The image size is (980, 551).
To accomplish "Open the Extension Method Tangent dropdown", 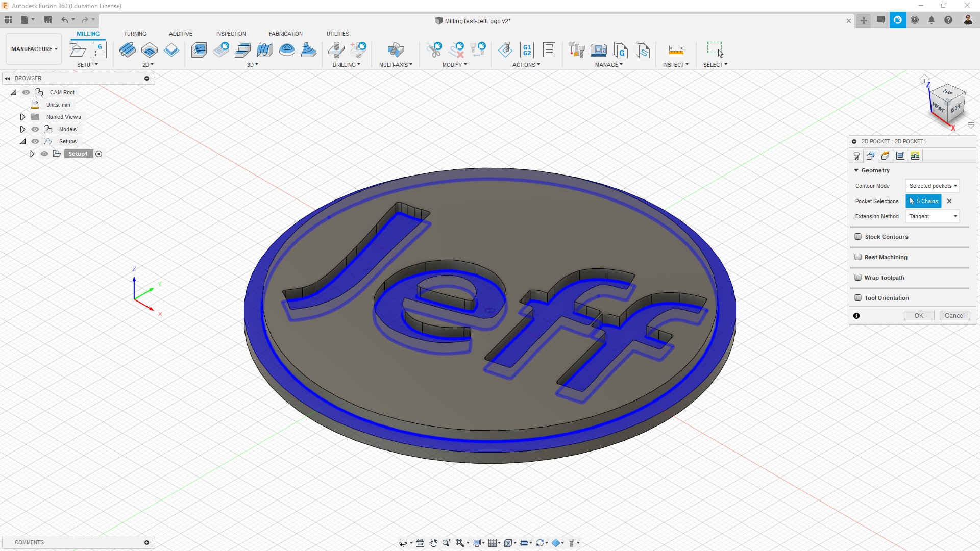I will (x=933, y=216).
